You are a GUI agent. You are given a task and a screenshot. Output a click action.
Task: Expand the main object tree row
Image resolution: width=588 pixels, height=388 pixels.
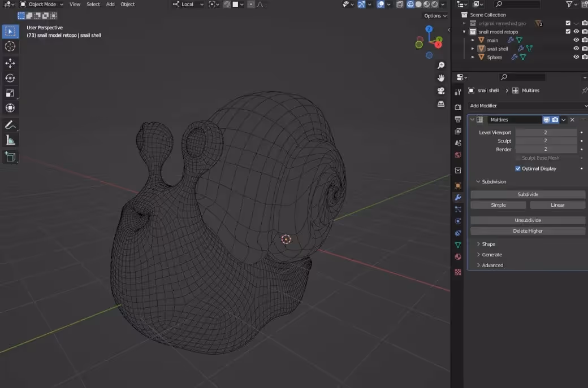click(x=473, y=40)
